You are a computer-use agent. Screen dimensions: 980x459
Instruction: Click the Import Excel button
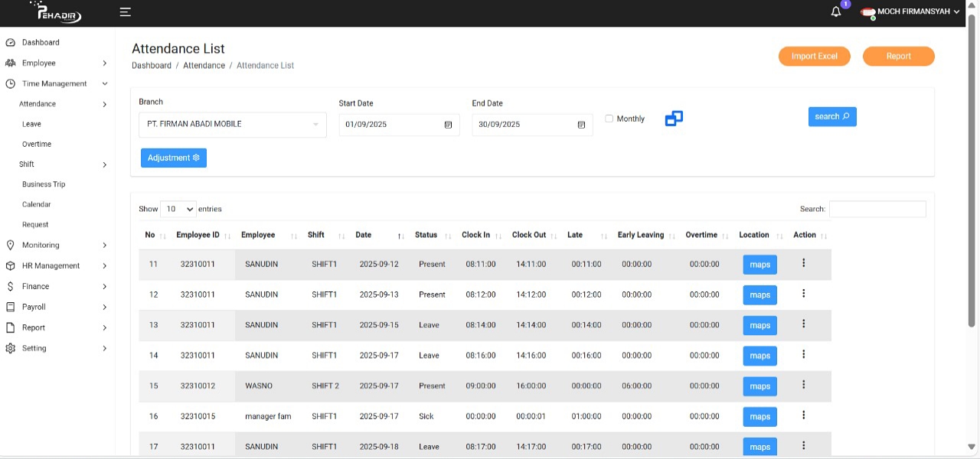814,57
